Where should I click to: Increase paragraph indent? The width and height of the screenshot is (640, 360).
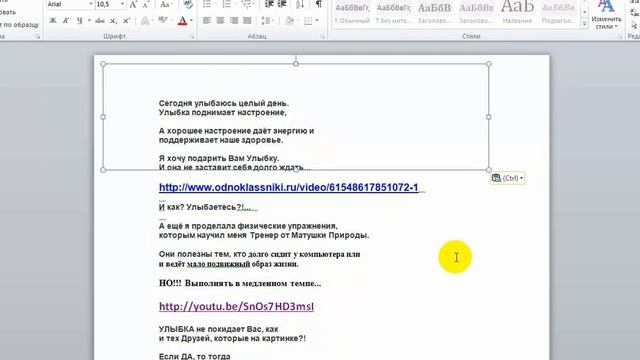click(282, 4)
